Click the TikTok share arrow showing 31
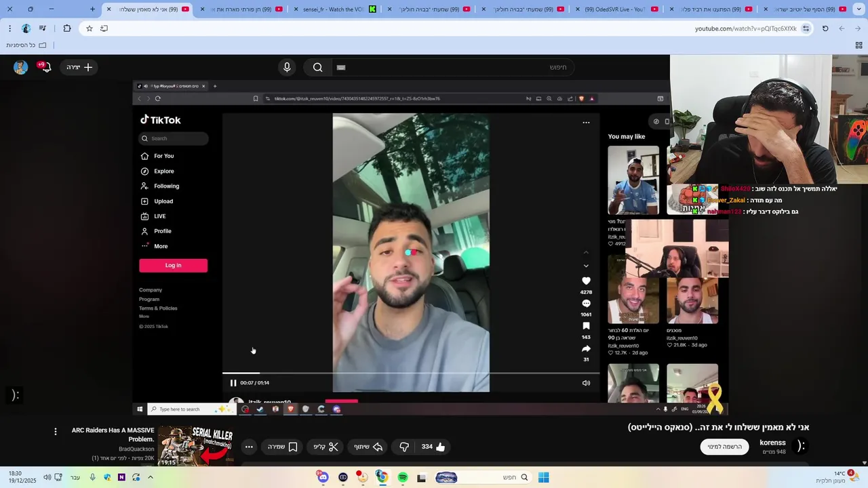 coord(586,348)
